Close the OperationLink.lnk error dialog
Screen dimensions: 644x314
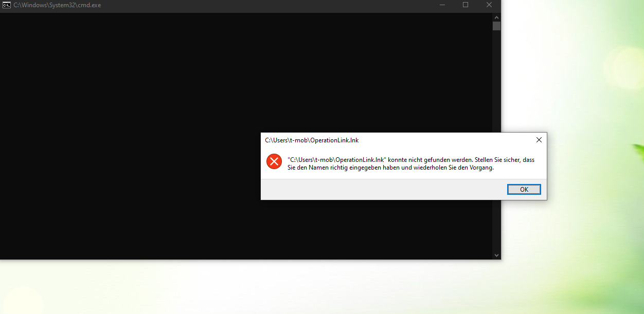(x=539, y=140)
